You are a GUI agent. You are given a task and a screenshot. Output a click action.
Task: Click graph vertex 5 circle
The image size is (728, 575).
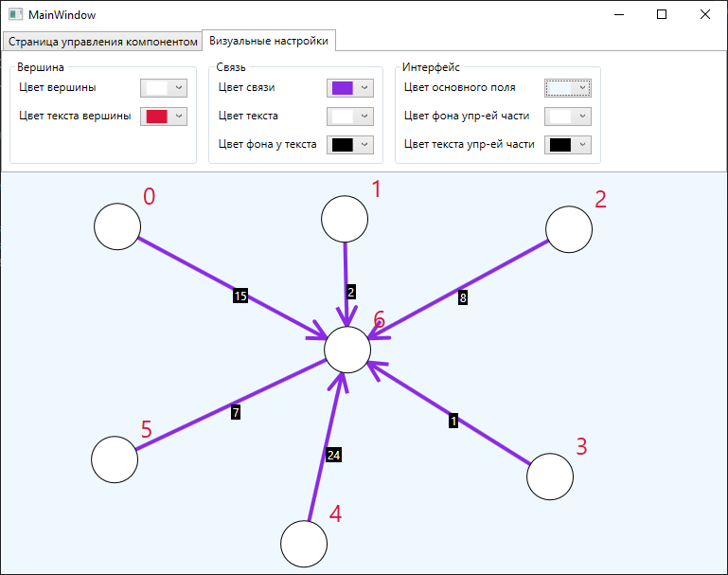click(x=115, y=459)
